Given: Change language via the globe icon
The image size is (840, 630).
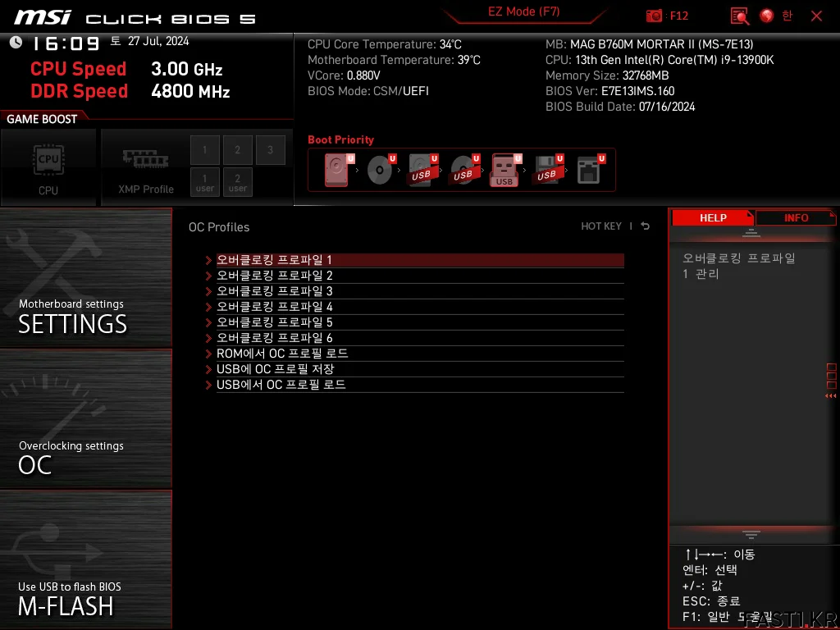Looking at the screenshot, I should point(767,16).
